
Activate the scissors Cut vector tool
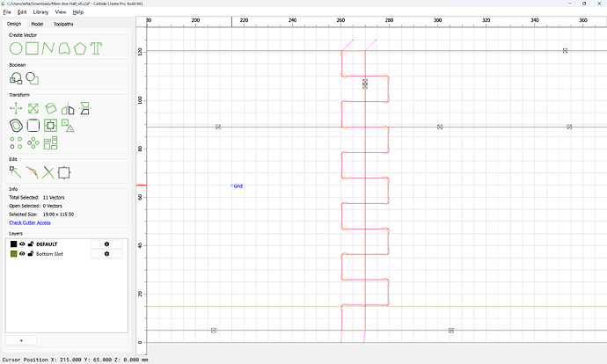pos(48,172)
